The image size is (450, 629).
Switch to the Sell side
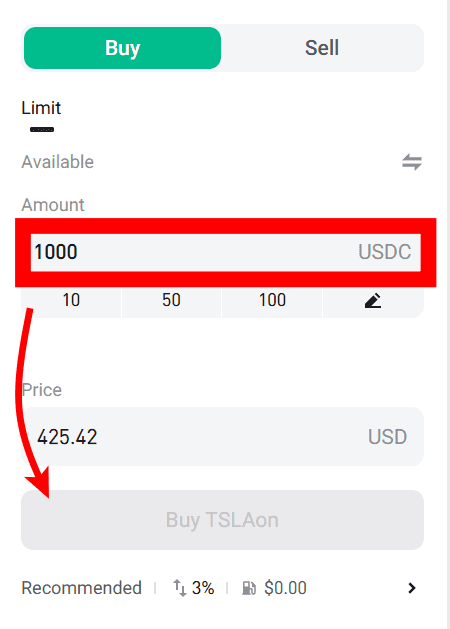tap(322, 48)
